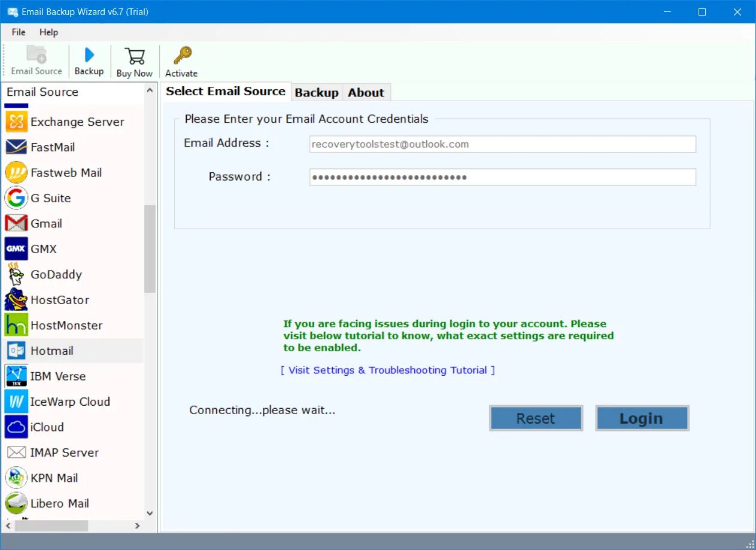Switch to Select Email Source tab
The width and height of the screenshot is (756, 550).
226,91
